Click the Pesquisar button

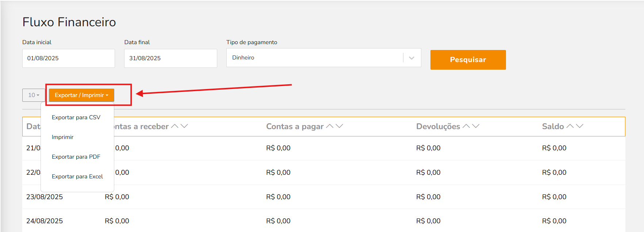tap(468, 60)
